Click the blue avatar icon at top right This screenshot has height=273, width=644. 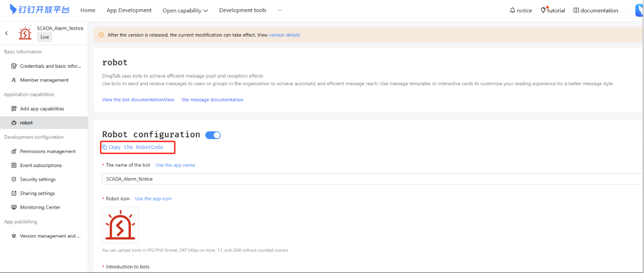coord(639,10)
